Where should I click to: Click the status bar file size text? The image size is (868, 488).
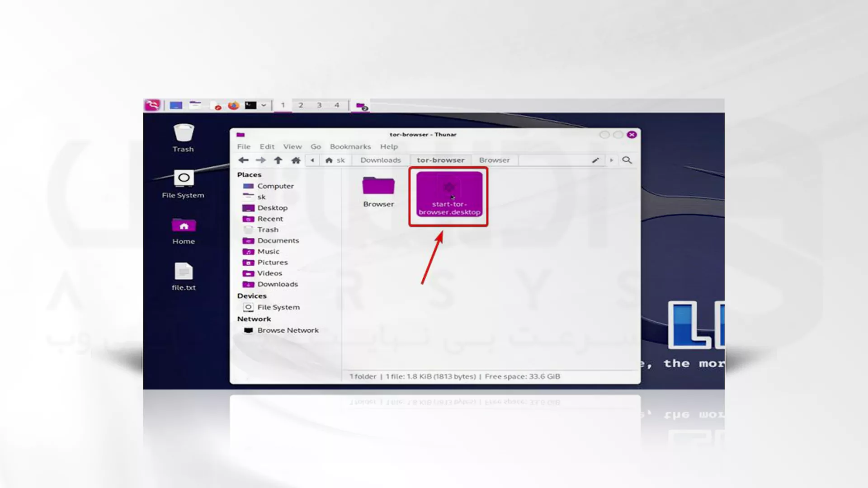tap(431, 376)
